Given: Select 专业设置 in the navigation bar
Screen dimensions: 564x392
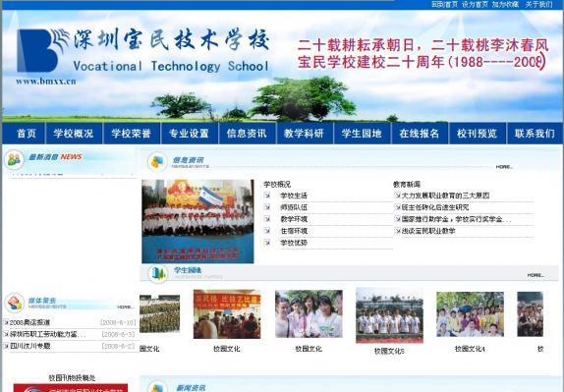Looking at the screenshot, I should [190, 134].
